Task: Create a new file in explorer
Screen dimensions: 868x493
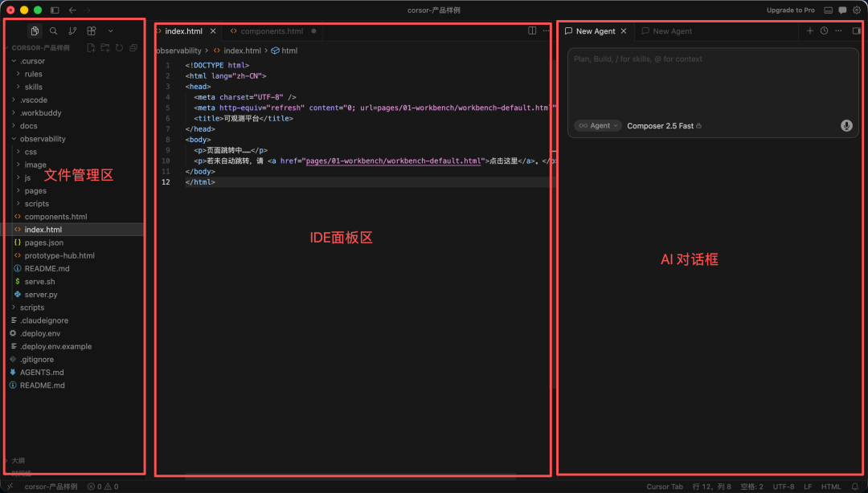Action: (x=92, y=48)
